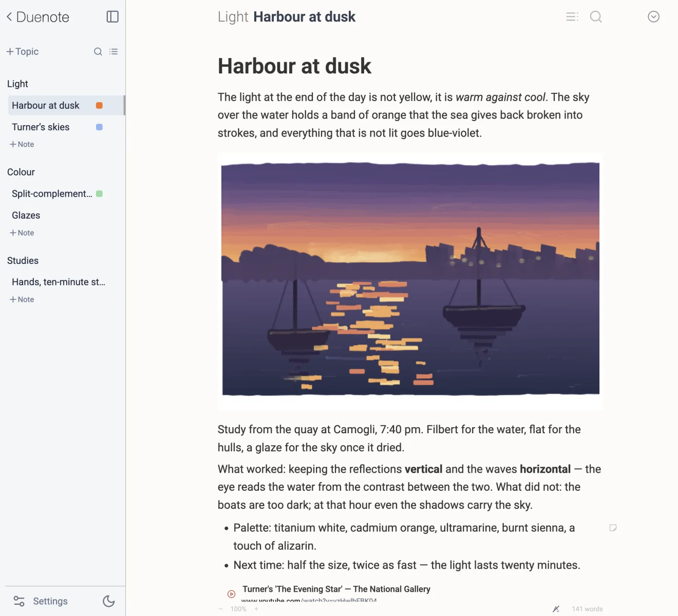Add a Note under Light topic

click(x=22, y=144)
